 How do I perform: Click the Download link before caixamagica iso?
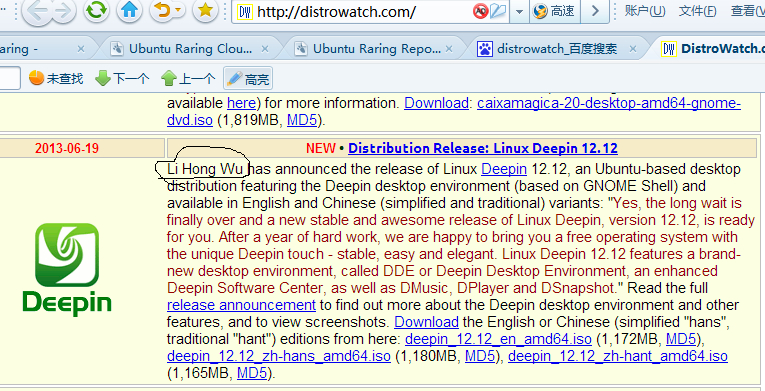click(437, 103)
